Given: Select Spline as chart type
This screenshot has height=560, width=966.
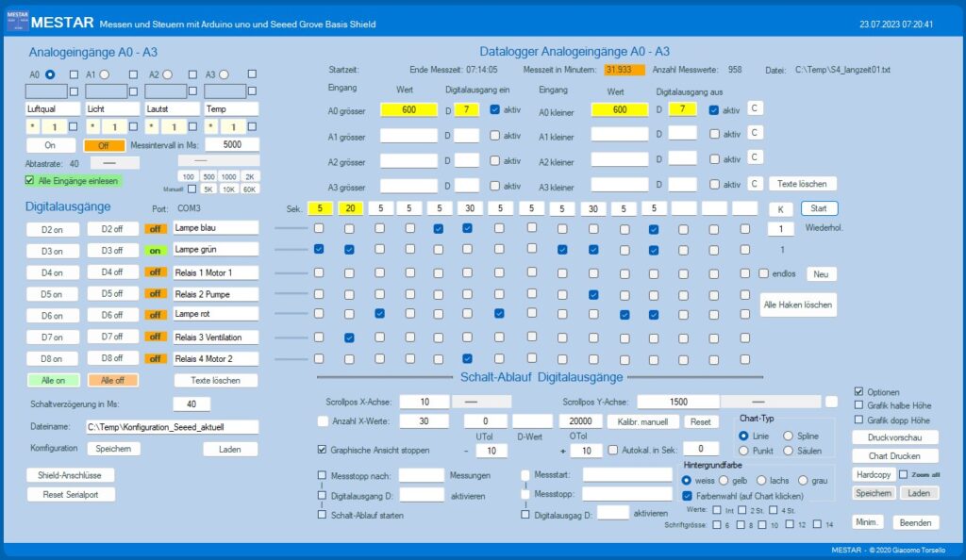Looking at the screenshot, I should click(x=789, y=436).
